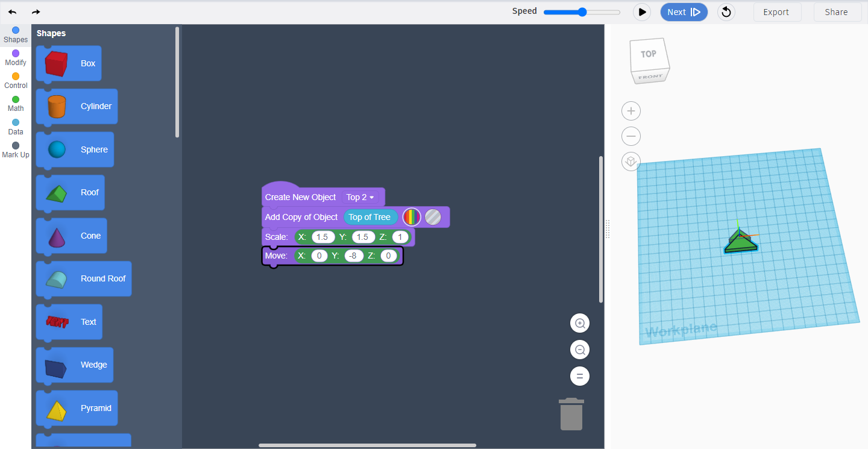Open the Math category panel
Screen dimensions: 868x449
[15, 102]
